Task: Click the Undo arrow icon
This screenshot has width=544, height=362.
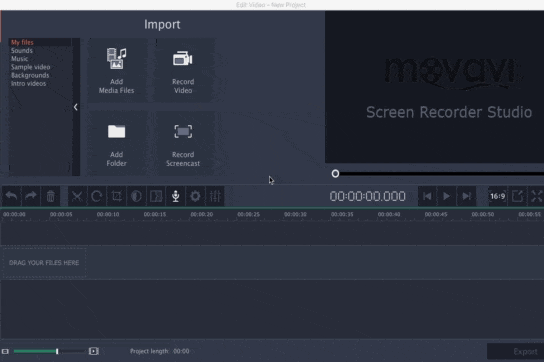Action: [x=11, y=196]
